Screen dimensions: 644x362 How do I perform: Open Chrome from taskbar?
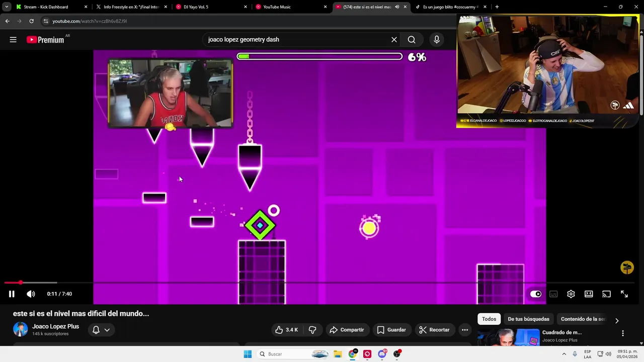click(x=353, y=354)
